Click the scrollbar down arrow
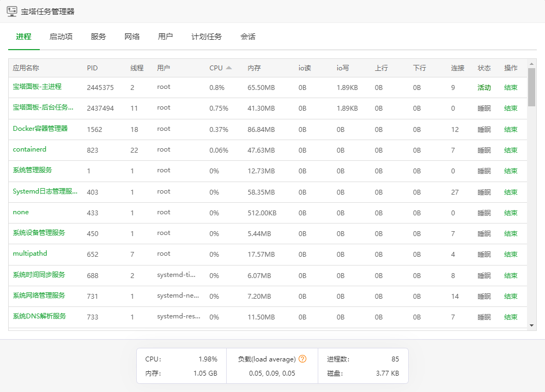This screenshot has width=545, height=392. click(531, 325)
